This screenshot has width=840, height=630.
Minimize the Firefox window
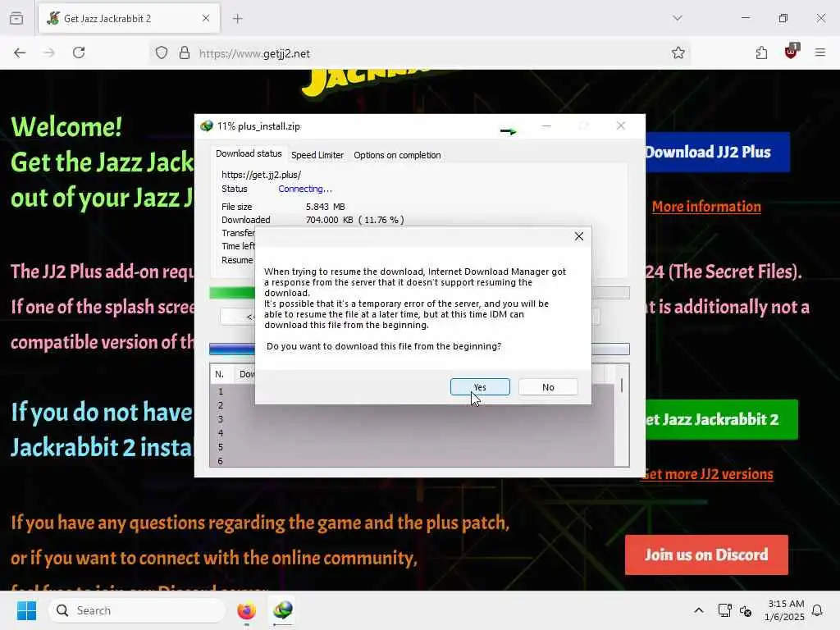coord(746,18)
